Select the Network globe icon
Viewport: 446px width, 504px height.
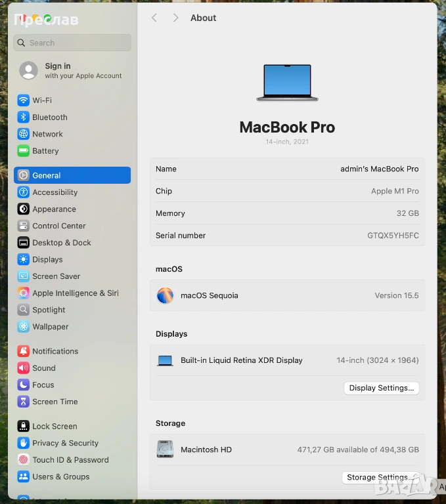(x=24, y=134)
